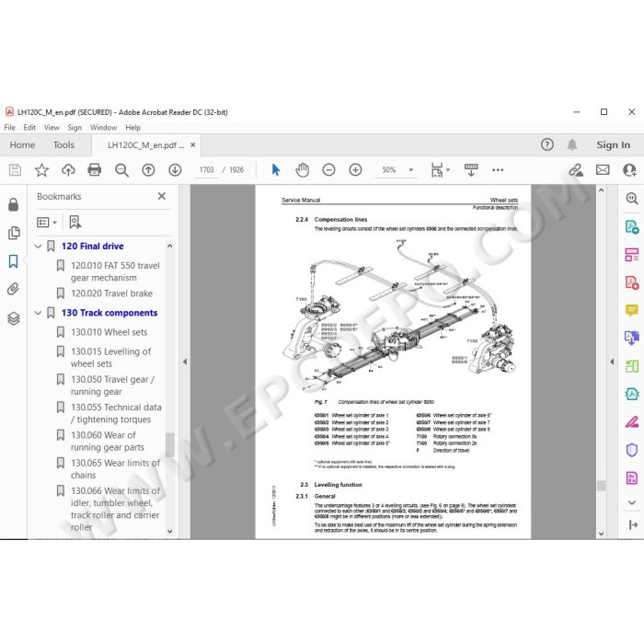Open bookmarks options dropdown menu
644x644 pixels.
[46, 223]
